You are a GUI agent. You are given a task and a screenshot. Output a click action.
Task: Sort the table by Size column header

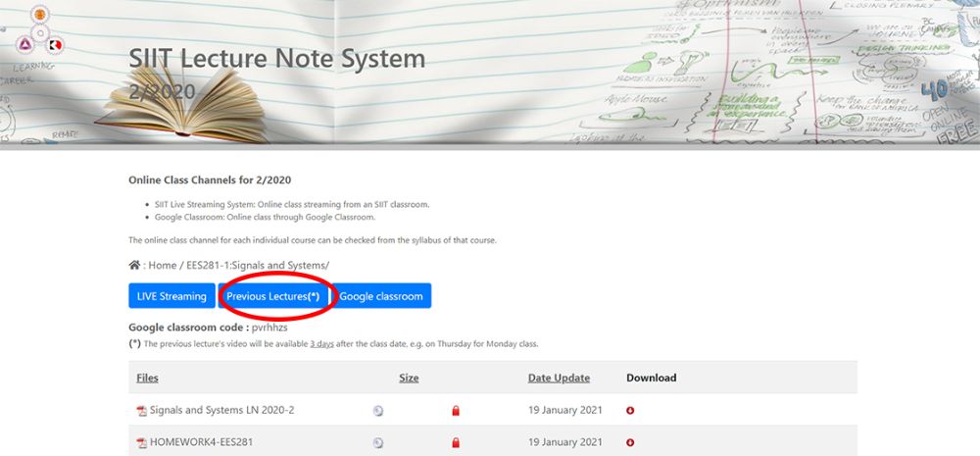[409, 378]
